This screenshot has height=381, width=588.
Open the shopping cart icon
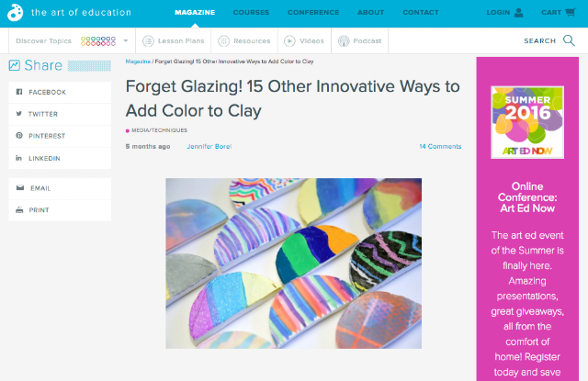coord(571,12)
